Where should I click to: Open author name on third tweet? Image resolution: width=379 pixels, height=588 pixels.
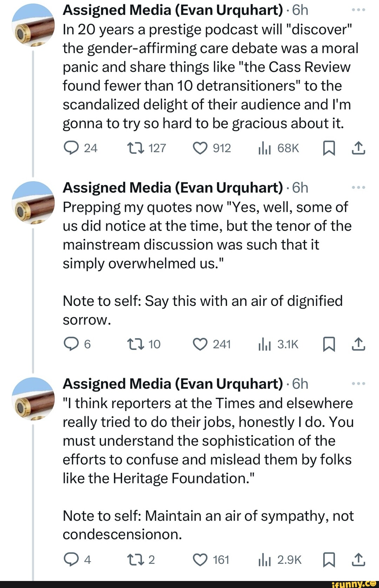pyautogui.click(x=173, y=384)
